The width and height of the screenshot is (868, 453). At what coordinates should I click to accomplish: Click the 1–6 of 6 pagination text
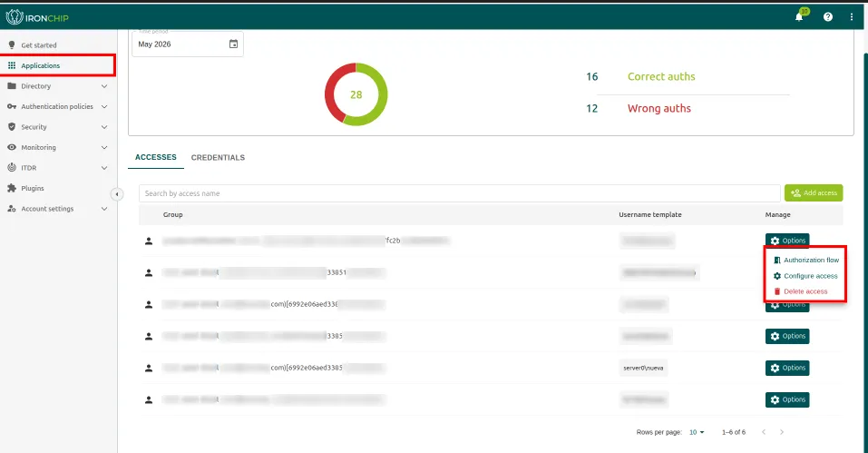734,432
